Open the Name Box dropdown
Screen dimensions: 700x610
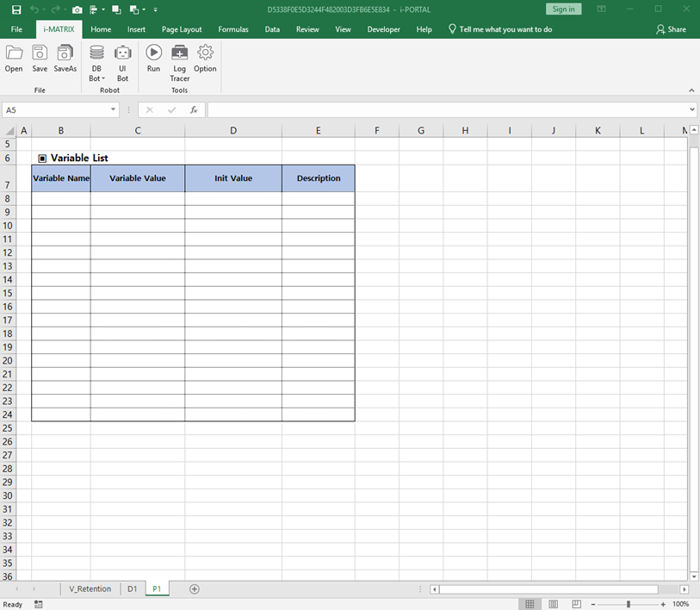click(x=112, y=109)
